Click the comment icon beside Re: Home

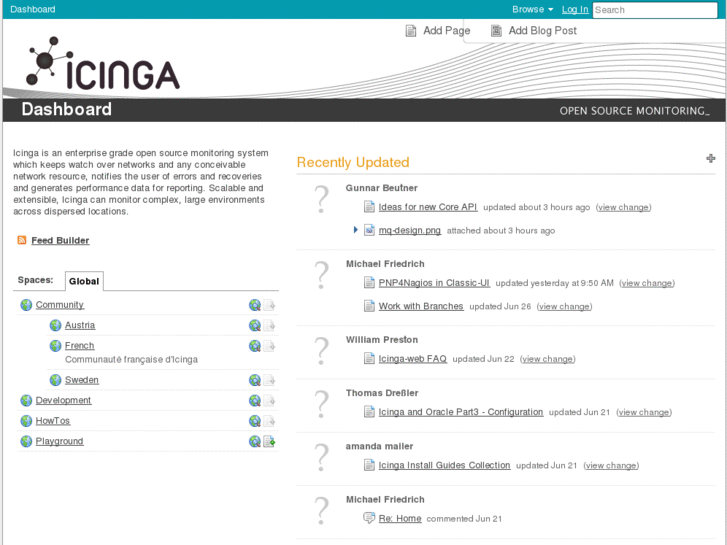(x=369, y=518)
